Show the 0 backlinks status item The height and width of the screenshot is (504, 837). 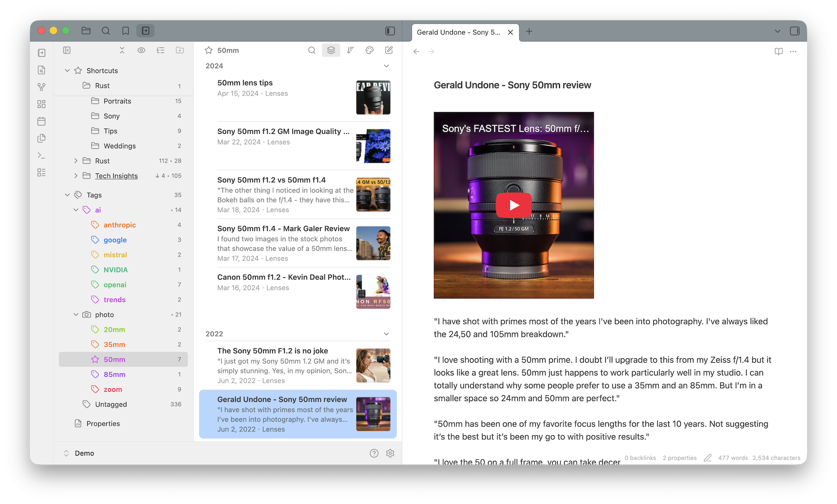pyautogui.click(x=640, y=458)
